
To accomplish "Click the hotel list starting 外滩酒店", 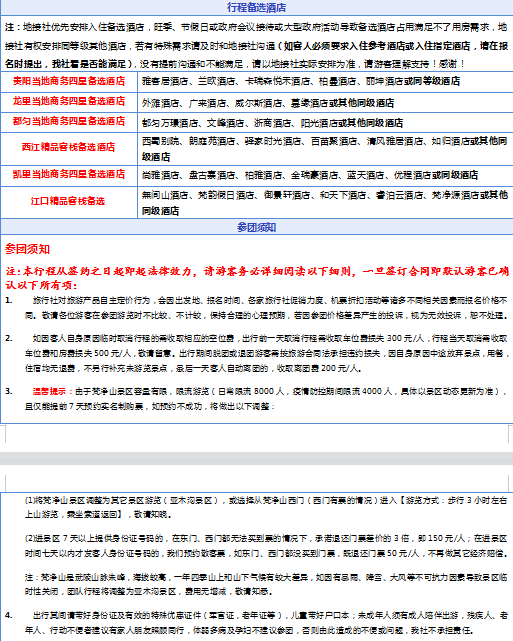I will 268,103.
